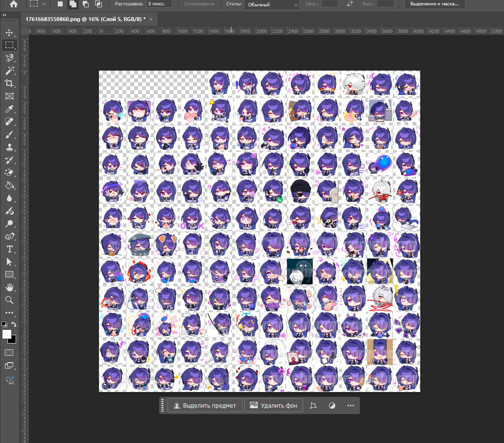Select the Frame tool
This screenshot has width=504, height=443.
[9, 96]
